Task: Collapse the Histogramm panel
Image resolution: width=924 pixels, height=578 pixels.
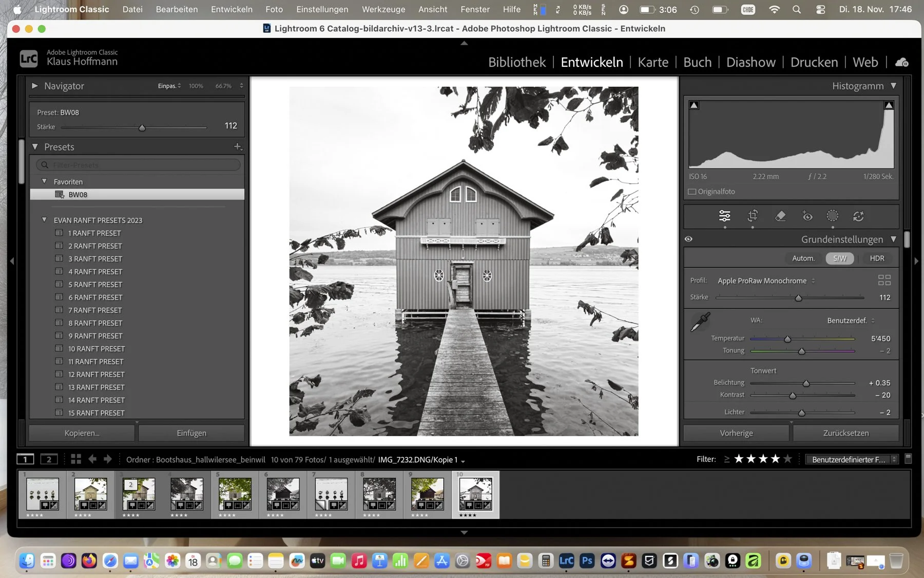Action: tap(894, 86)
